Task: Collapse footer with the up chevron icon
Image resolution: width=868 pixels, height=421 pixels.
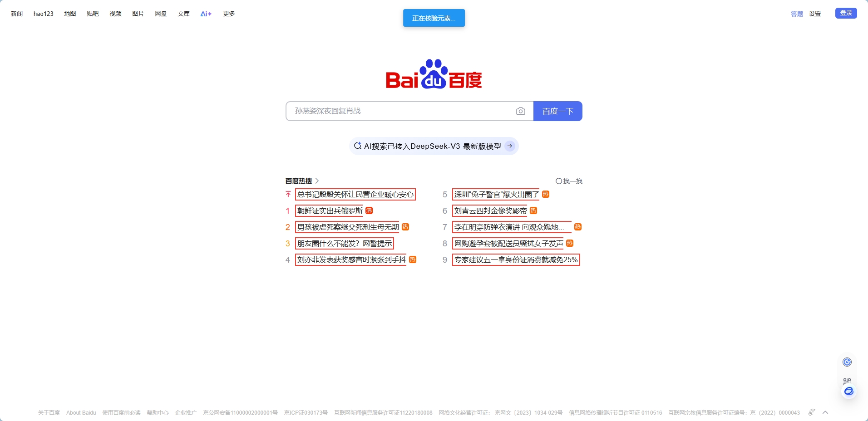Action: [825, 412]
